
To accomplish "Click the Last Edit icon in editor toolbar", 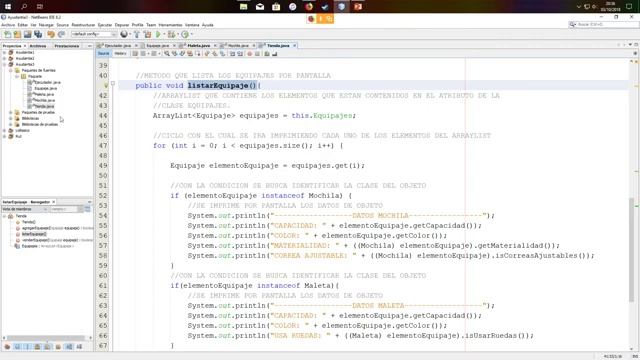I will (135, 53).
